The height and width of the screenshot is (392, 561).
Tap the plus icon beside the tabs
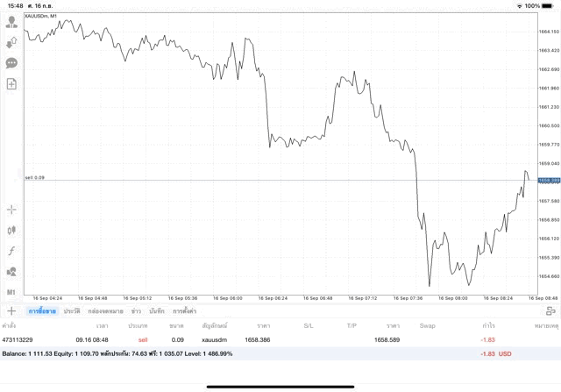[x=11, y=310]
